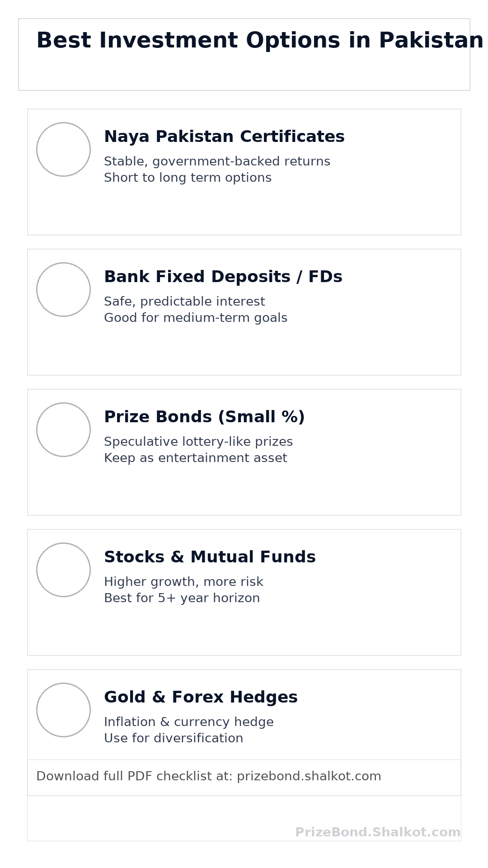Screen dimensions: 488x868
Task: Click the circle beside Bank Fixed Deposits
Action: coord(63,289)
